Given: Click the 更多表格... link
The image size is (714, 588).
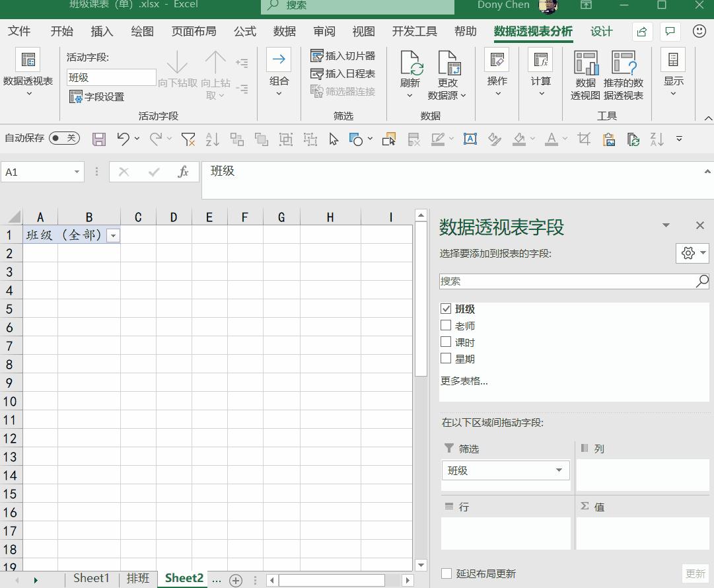Looking at the screenshot, I should [464, 381].
